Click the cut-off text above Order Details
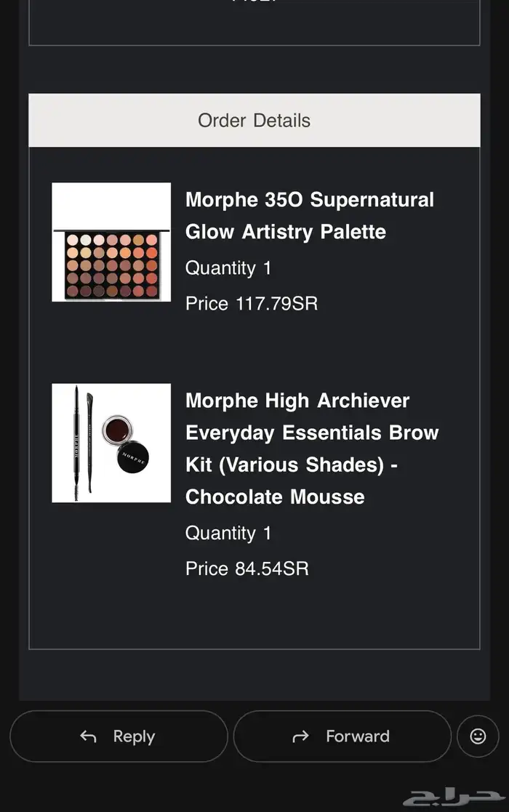Image resolution: width=509 pixels, height=812 pixels. (x=254, y=3)
